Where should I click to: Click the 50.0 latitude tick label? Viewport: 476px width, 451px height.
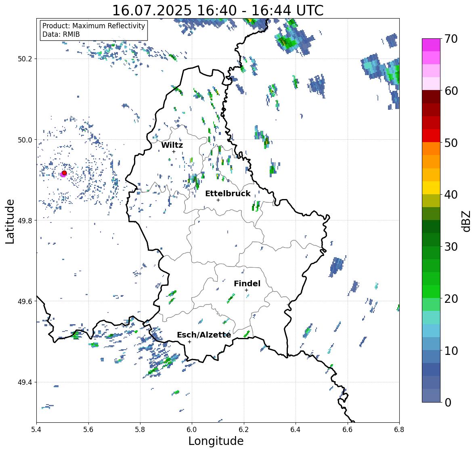[x=25, y=140]
